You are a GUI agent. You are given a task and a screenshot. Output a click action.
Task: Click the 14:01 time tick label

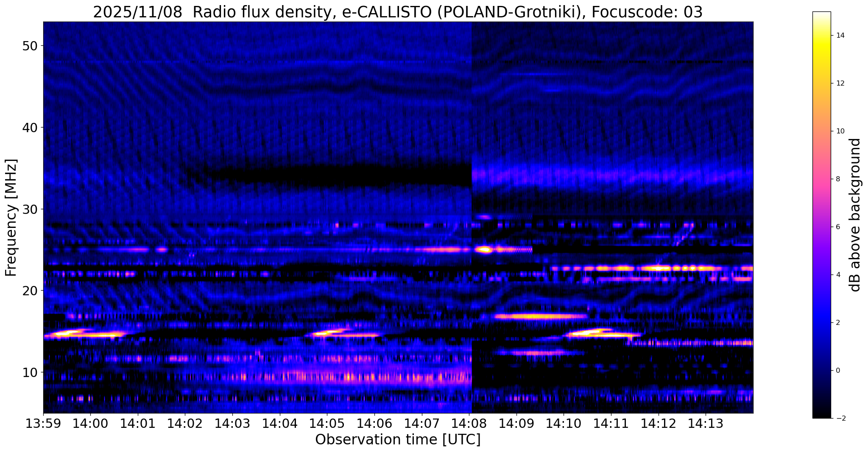pos(138,424)
